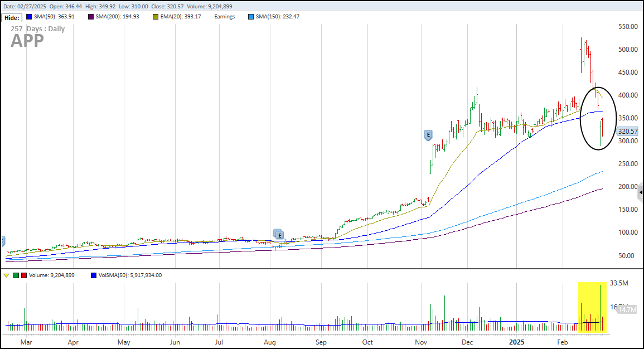Image resolution: width=644 pixels, height=349 pixels.
Task: Click the collapse arrow on right edge
Action: [x=641, y=192]
